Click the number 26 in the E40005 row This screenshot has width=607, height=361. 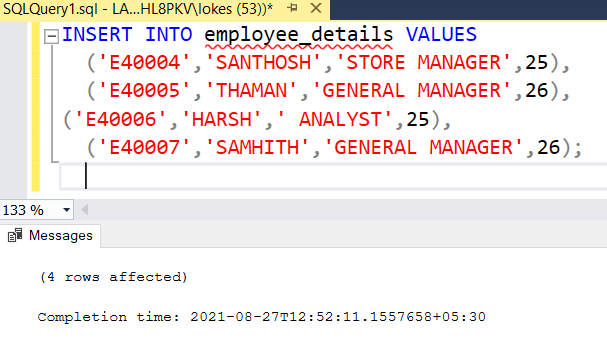click(537, 91)
